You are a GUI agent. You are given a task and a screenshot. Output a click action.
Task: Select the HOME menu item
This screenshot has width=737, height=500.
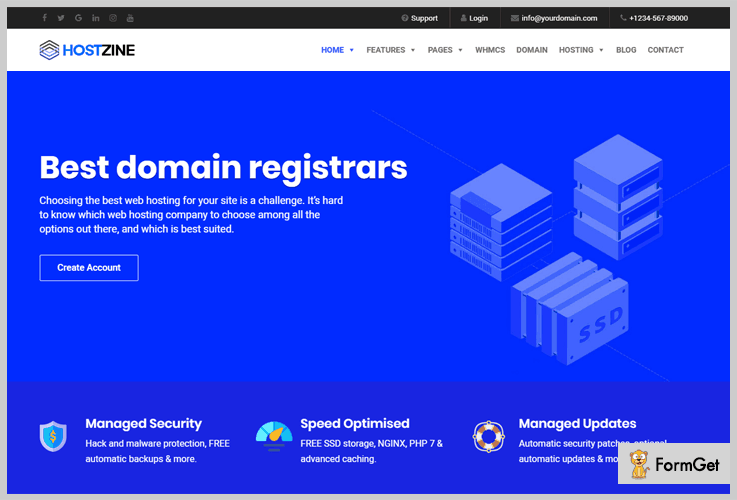(332, 50)
